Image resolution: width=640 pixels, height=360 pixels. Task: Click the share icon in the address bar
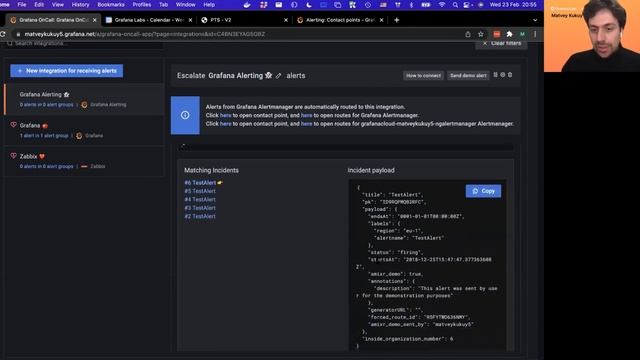click(x=468, y=34)
